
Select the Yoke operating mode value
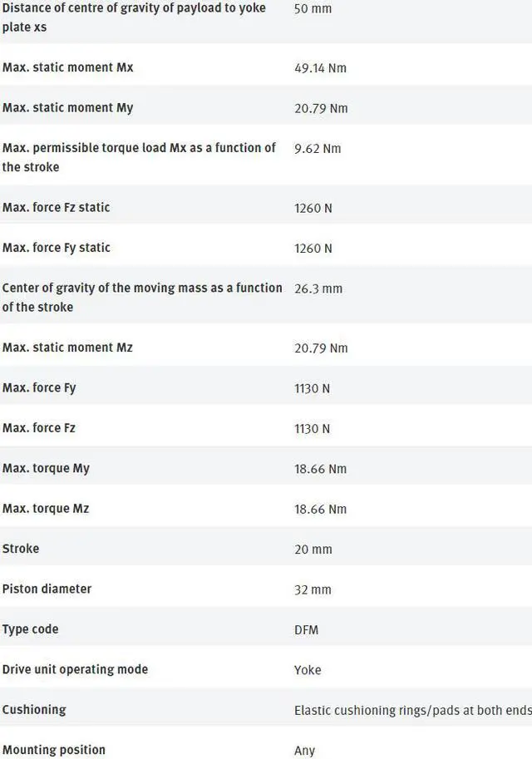[308, 670]
